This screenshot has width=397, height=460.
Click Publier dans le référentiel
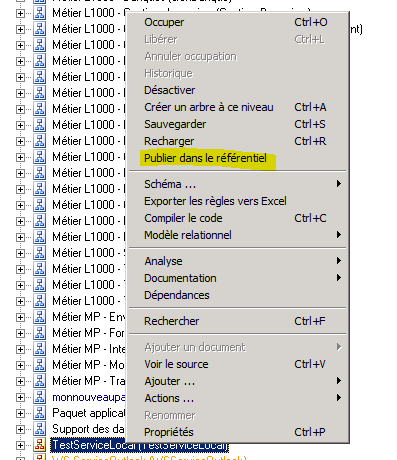(237, 158)
